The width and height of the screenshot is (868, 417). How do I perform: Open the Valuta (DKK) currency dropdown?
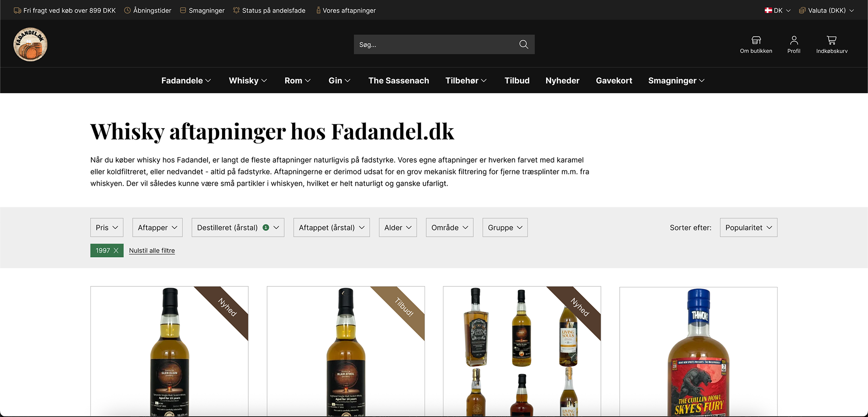pyautogui.click(x=826, y=10)
